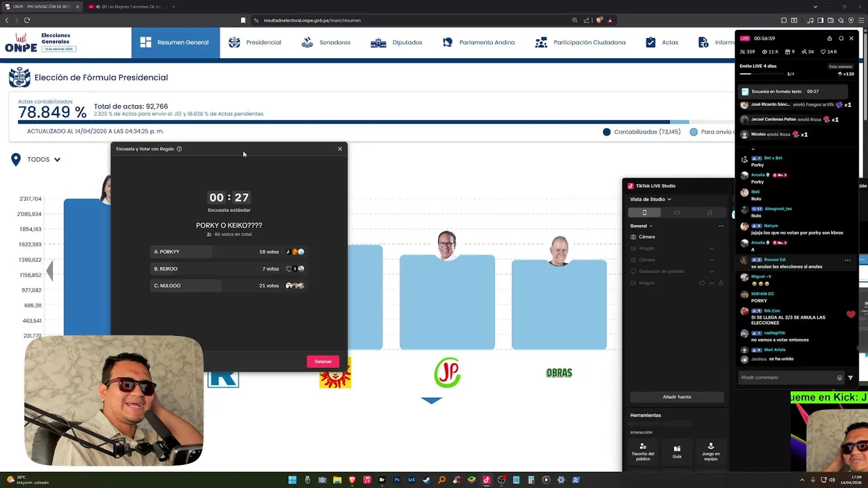This screenshot has height=488, width=868.
Task: Open three-dots menu on Rousse Edi comment
Action: coord(847,260)
